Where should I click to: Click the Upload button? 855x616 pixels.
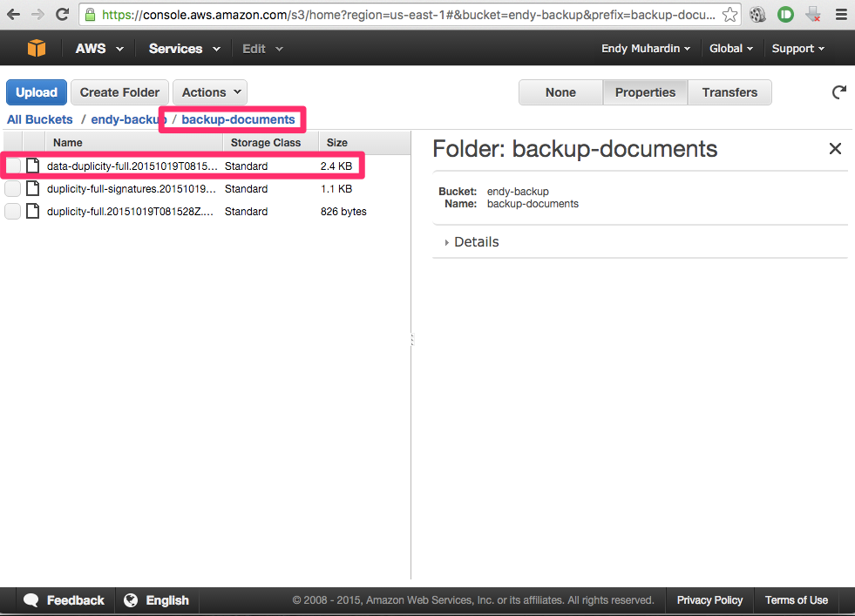37,92
